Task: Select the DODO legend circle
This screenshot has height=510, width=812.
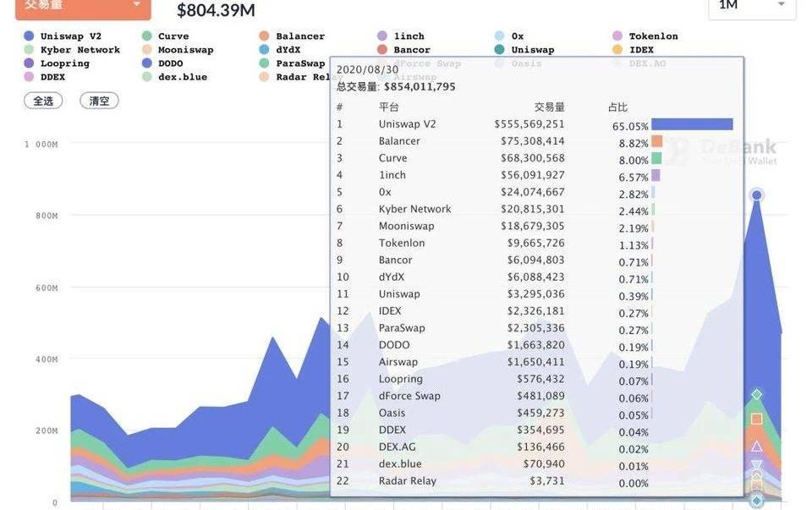Action: (x=147, y=63)
